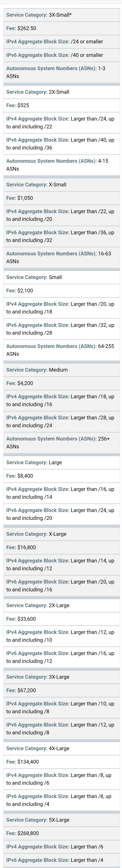122x868 pixels.
Task: Select ASN row showing 64-255 ASNs
Action: tap(62, 350)
